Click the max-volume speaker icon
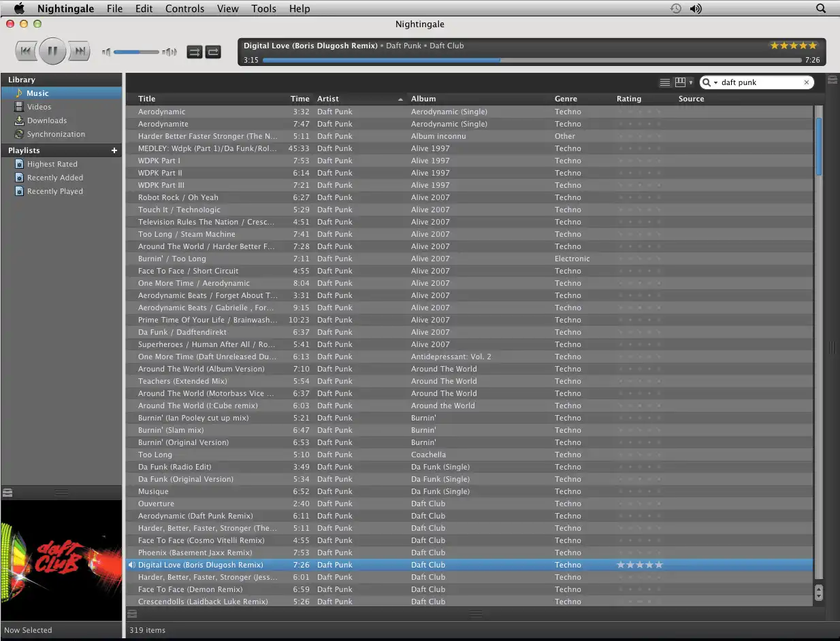Viewport: 840px width, 641px height. 169,52
